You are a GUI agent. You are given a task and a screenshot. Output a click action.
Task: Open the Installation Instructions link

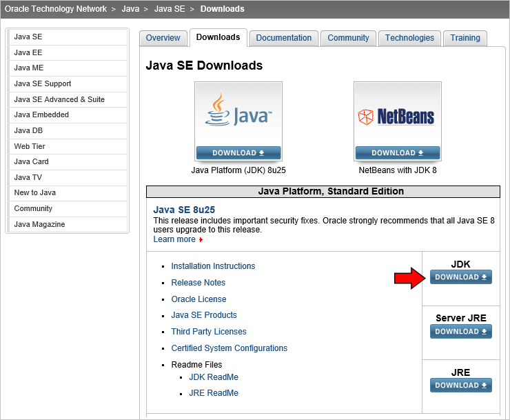[213, 266]
